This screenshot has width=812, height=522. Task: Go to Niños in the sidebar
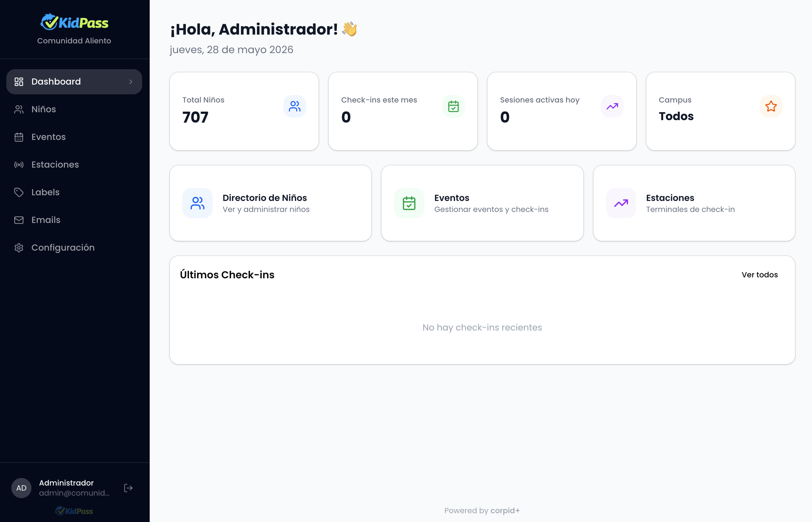click(x=74, y=109)
